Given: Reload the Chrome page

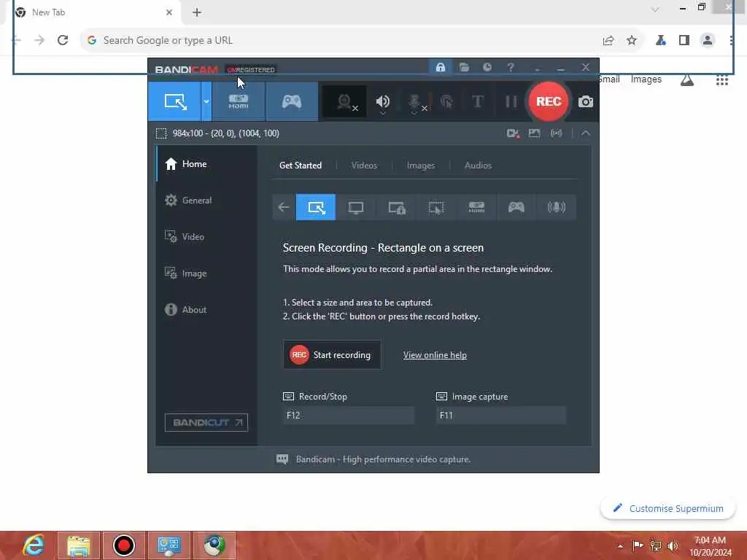Looking at the screenshot, I should click(x=63, y=41).
